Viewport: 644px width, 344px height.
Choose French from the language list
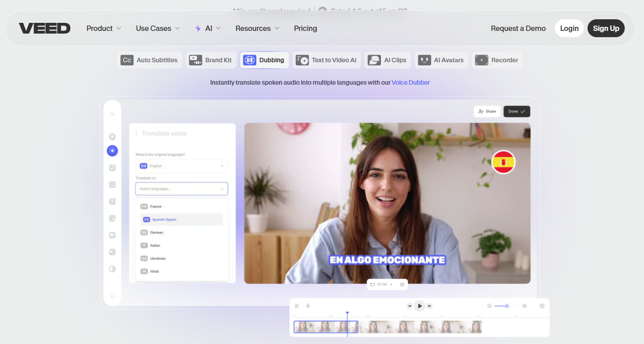tap(182, 206)
